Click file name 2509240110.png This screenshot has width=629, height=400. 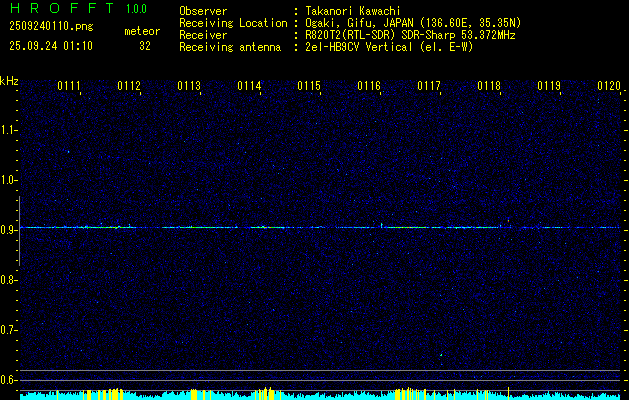(51, 27)
